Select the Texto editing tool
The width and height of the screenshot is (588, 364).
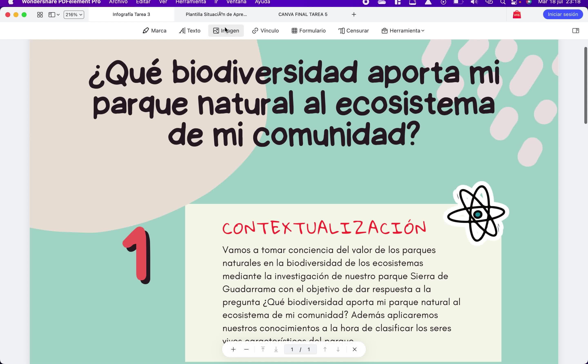[190, 31]
